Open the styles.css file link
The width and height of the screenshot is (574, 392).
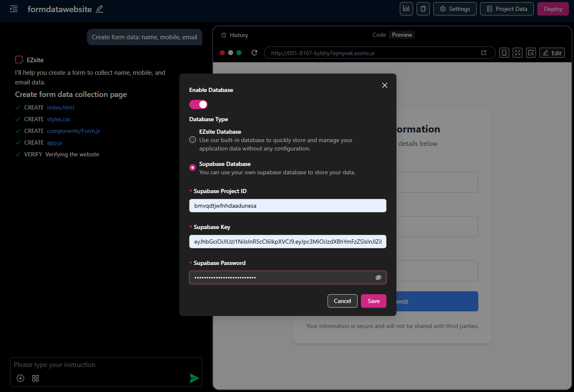(58, 119)
